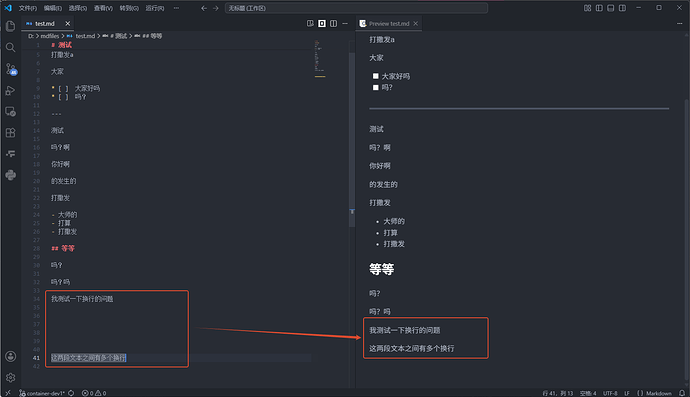Check the '吗?' checkbox in preview

[x=375, y=88]
